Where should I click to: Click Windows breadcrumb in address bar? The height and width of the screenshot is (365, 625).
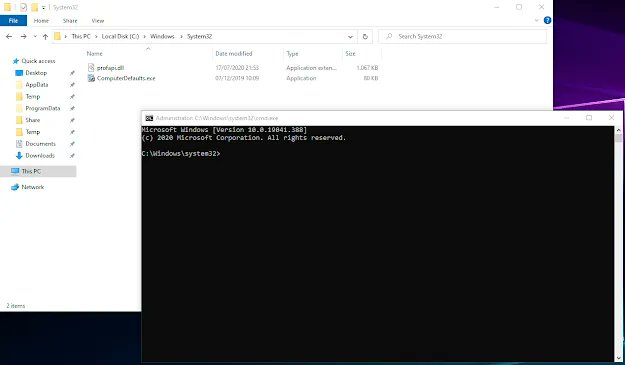tap(162, 36)
